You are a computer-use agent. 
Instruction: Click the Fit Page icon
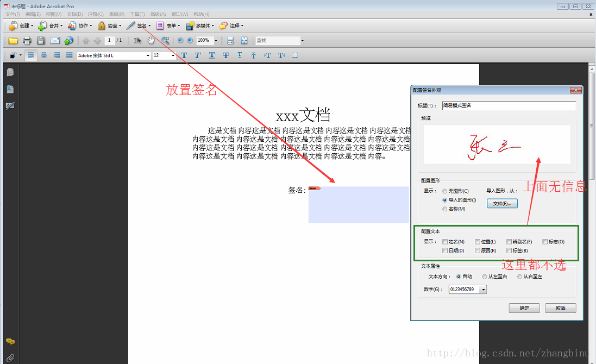(244, 40)
